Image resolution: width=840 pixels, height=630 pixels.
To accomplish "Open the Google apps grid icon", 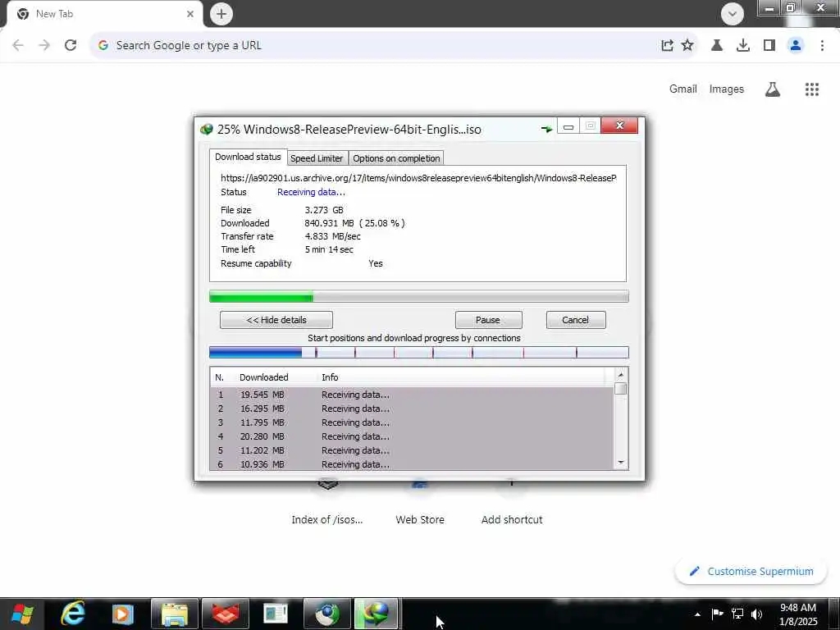I will coord(811,89).
